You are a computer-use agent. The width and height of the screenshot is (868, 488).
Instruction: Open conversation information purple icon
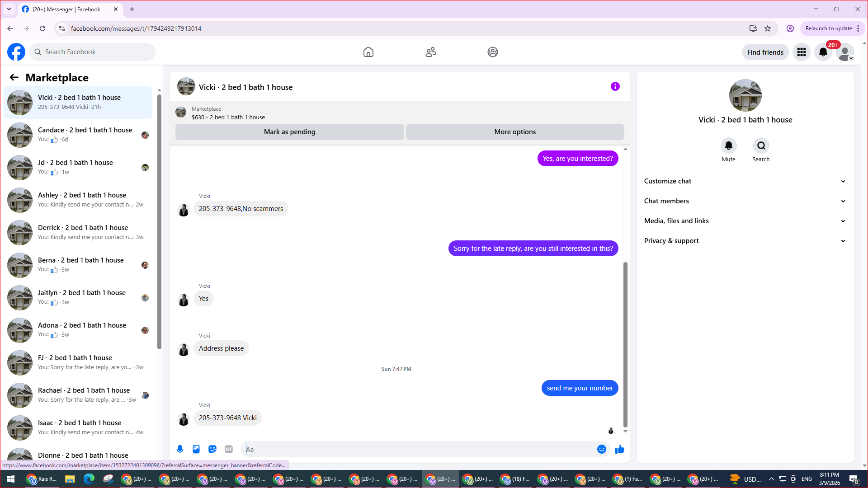point(615,86)
